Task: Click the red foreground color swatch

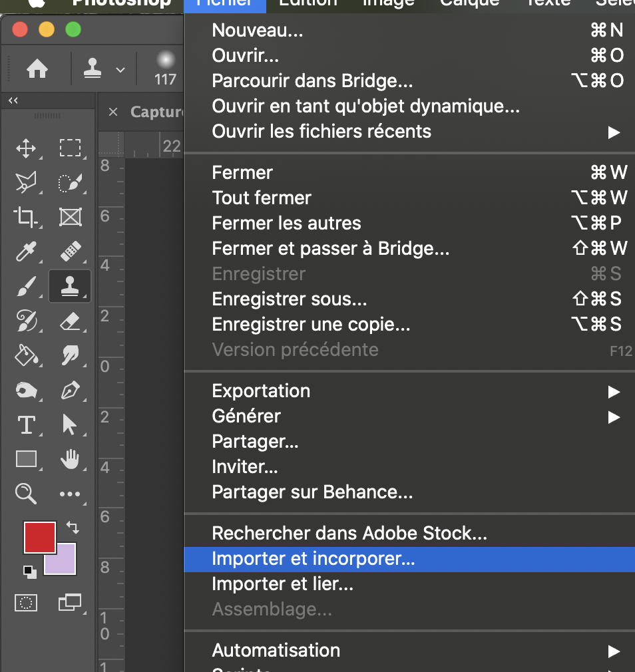Action: click(x=39, y=538)
